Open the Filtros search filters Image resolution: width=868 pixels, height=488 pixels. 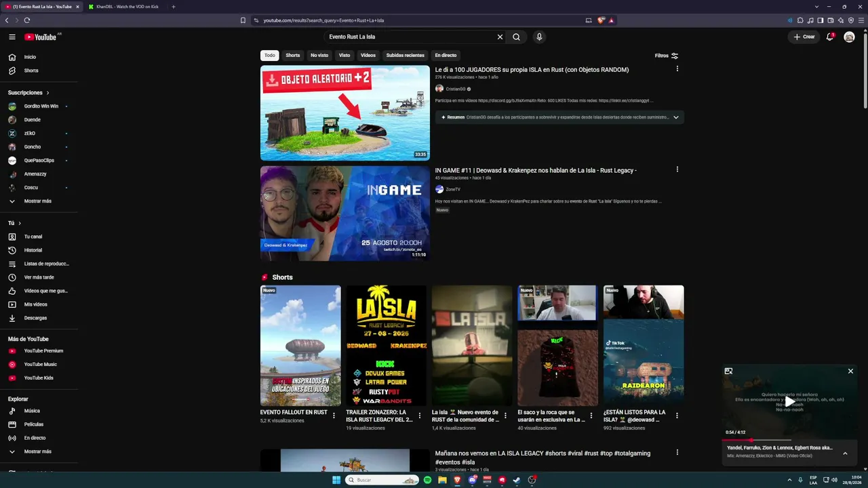(667, 56)
